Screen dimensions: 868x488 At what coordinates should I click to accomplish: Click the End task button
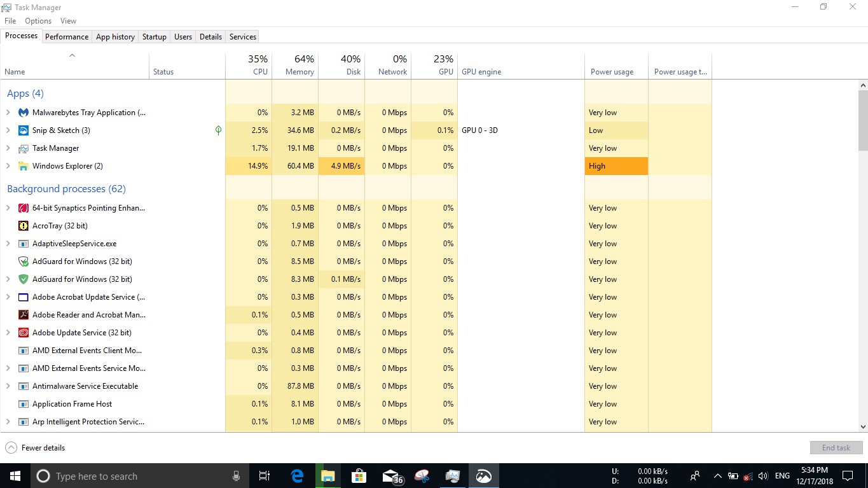pos(836,448)
